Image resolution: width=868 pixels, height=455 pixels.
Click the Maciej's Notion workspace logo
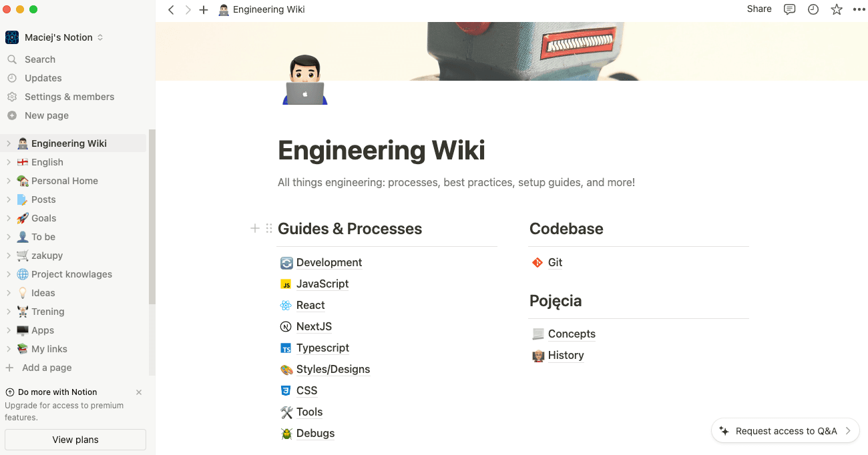pos(12,37)
